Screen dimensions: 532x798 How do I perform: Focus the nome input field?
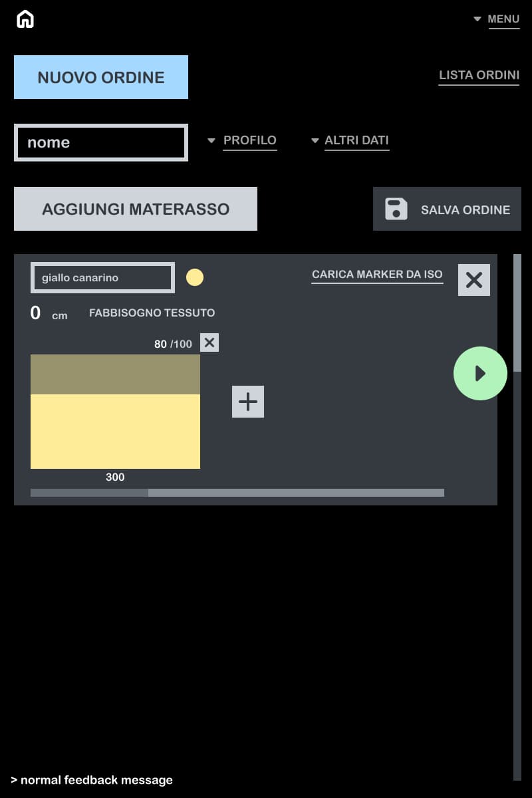tap(101, 142)
